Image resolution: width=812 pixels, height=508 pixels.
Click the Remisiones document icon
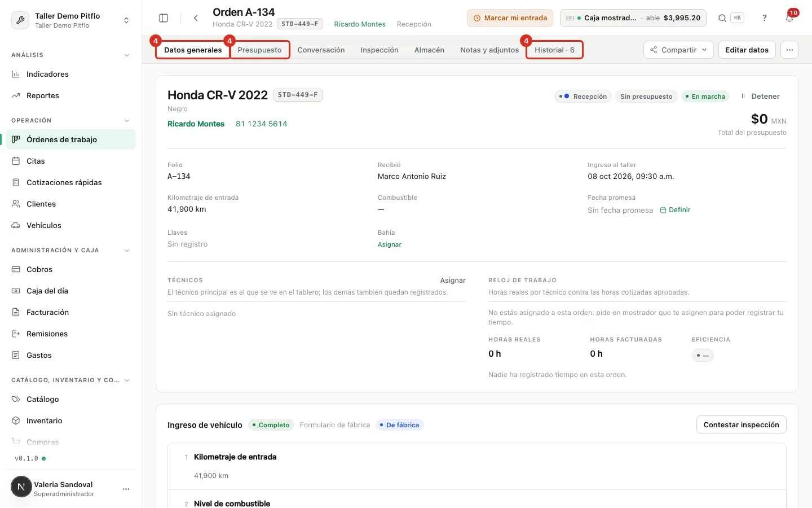[x=16, y=334]
